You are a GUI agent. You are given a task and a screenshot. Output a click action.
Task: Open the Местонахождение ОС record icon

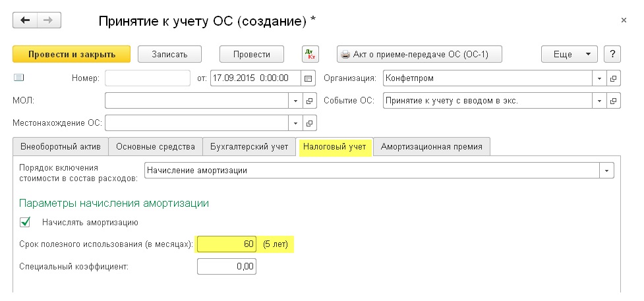click(x=310, y=123)
